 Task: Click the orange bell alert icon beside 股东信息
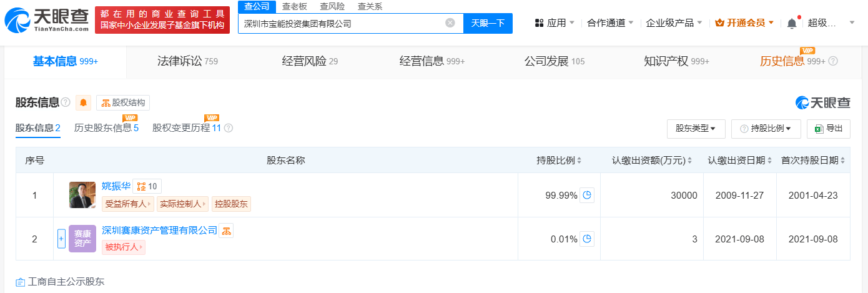pos(84,102)
